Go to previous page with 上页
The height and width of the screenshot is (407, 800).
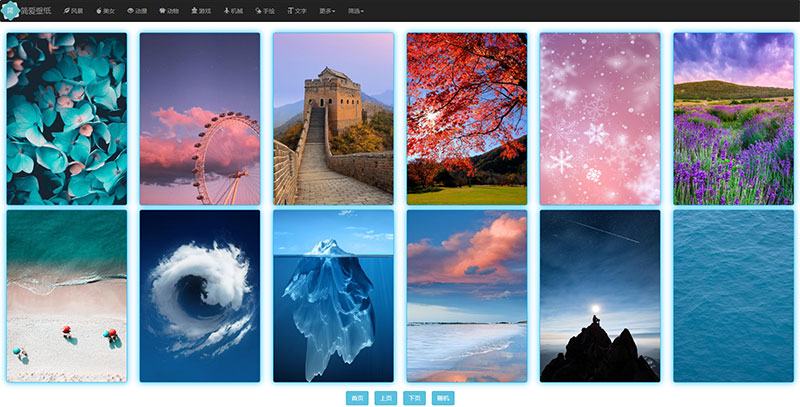[386, 398]
